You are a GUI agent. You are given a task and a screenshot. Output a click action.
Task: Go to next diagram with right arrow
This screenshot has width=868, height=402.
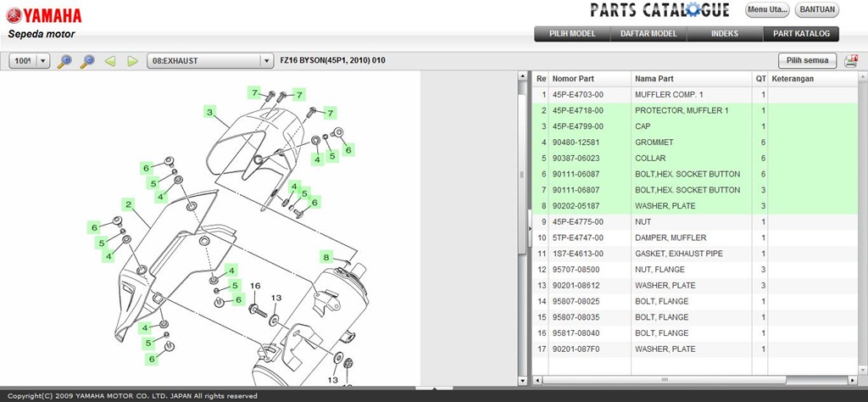(x=132, y=61)
